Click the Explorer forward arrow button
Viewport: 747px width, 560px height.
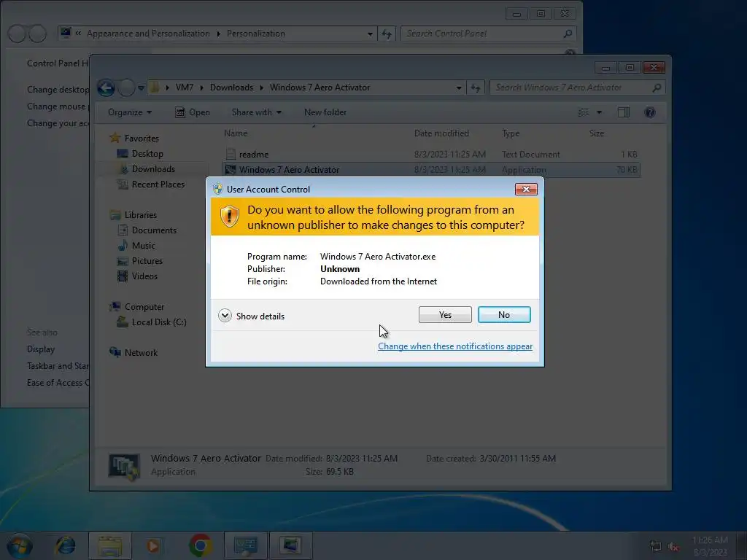(126, 87)
